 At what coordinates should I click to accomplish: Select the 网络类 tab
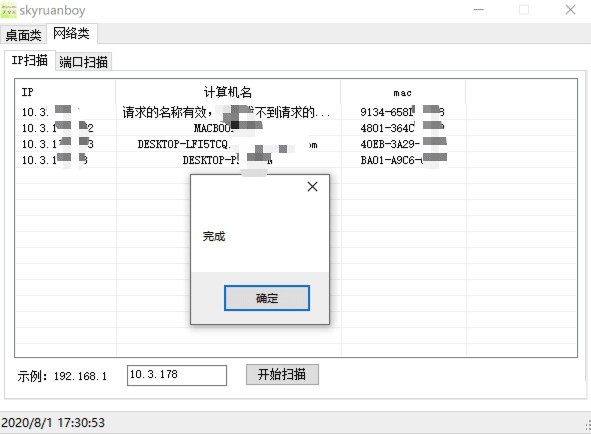point(71,34)
